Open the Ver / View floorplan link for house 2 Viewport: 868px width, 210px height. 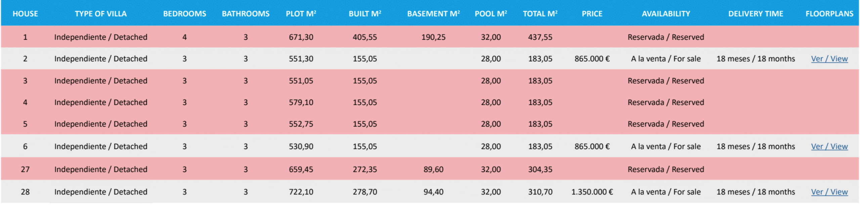[829, 59]
